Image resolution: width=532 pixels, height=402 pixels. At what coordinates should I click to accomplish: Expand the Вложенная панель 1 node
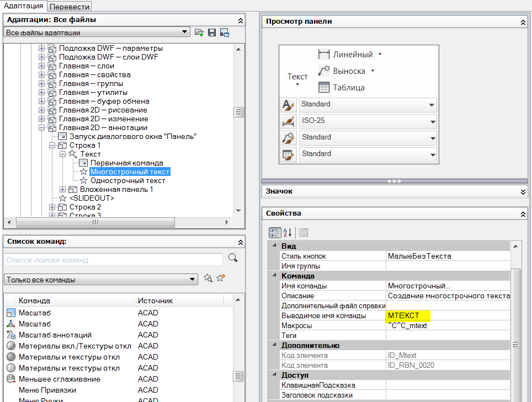point(62,190)
